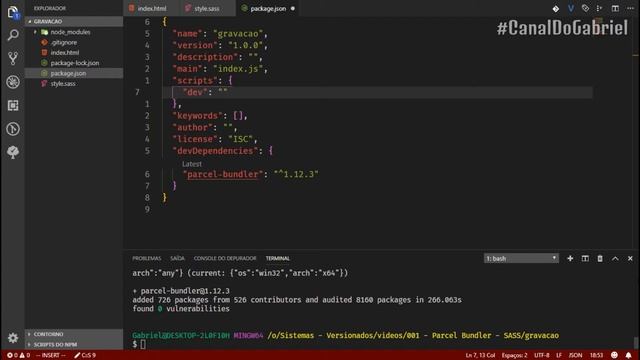Kill the terminal with trash icon
This screenshot has width=640, height=360.
(x=600, y=258)
